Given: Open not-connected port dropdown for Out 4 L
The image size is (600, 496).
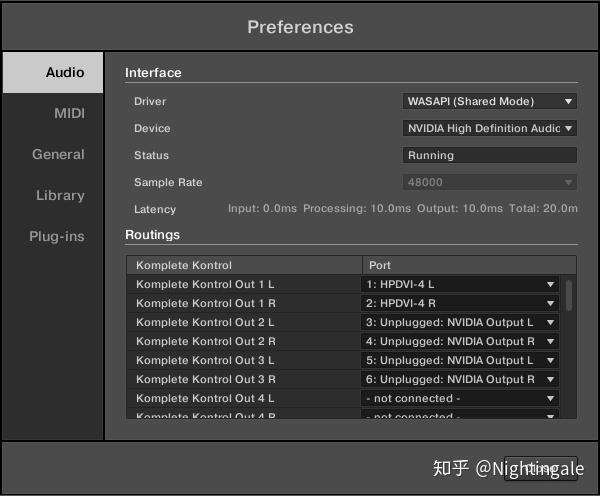Looking at the screenshot, I should [x=459, y=398].
